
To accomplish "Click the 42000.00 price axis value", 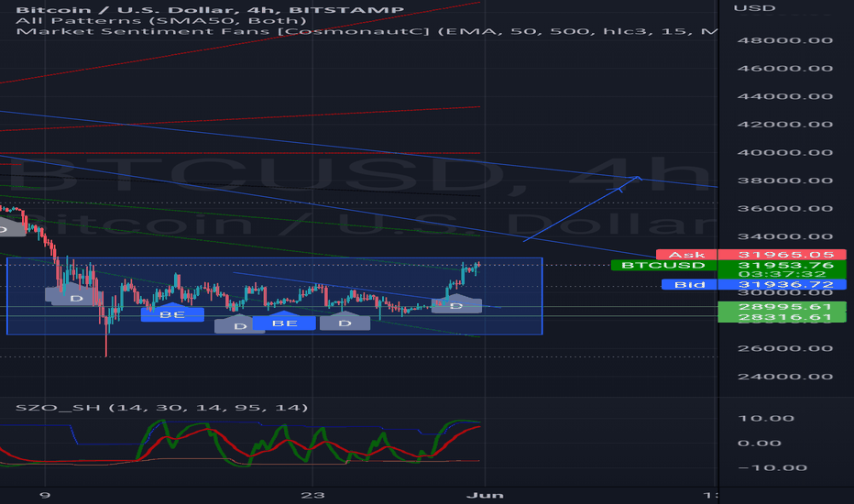I will click(x=785, y=125).
